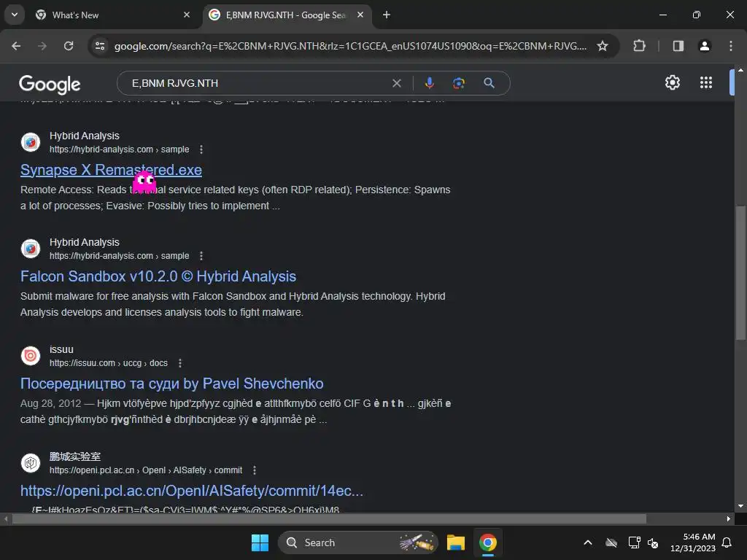Start voice search with microphone
Image resolution: width=747 pixels, height=560 pixels.
[429, 83]
